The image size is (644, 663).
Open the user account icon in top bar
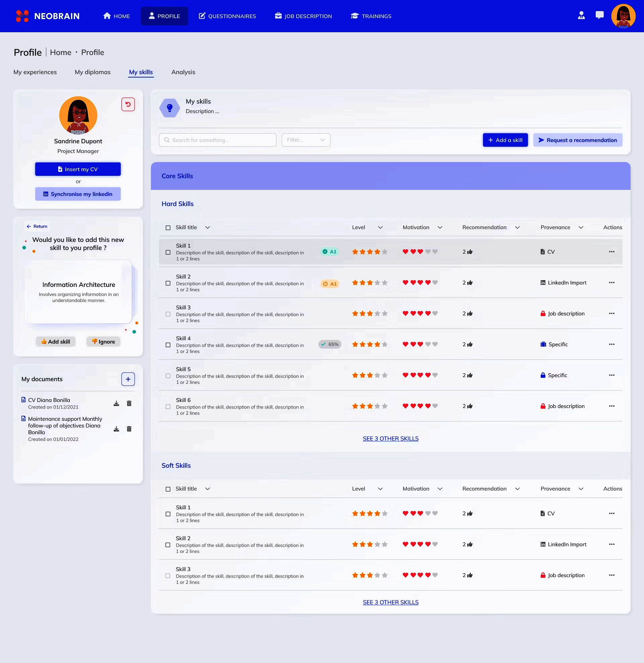point(581,15)
